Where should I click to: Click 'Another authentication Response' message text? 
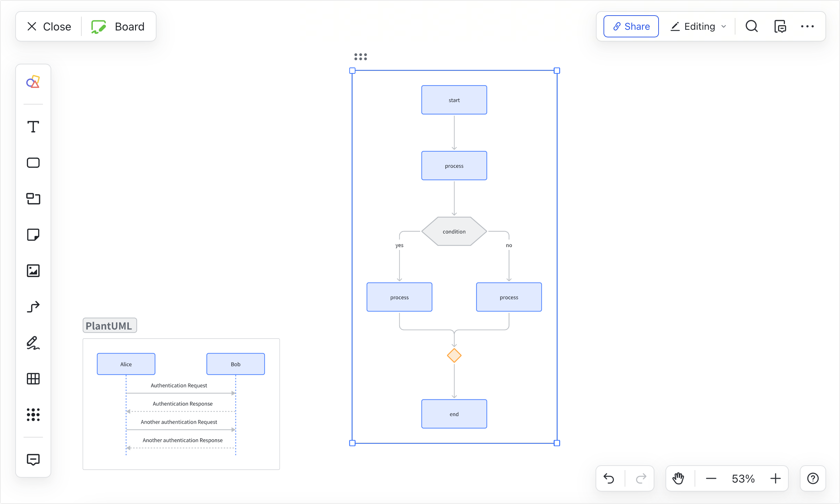pyautogui.click(x=183, y=440)
